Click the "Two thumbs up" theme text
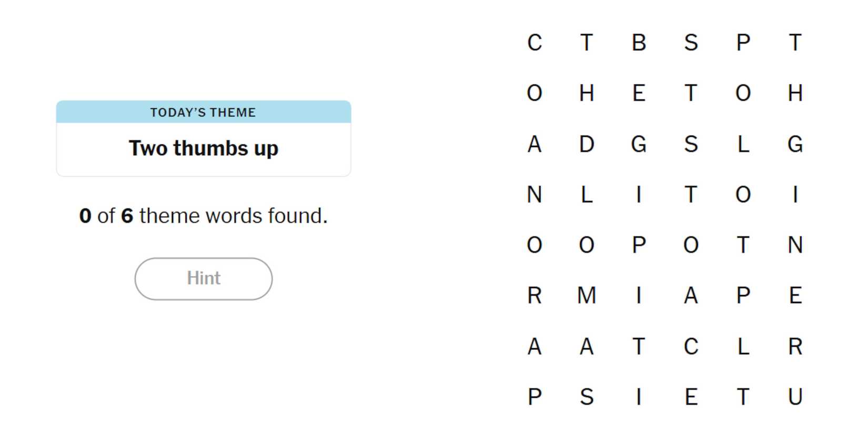Image resolution: width=868 pixels, height=434 pixels. point(204,148)
